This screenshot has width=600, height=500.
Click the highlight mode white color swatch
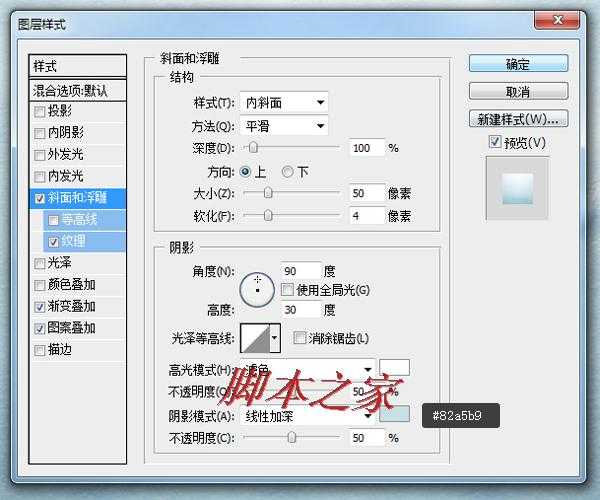tap(394, 368)
